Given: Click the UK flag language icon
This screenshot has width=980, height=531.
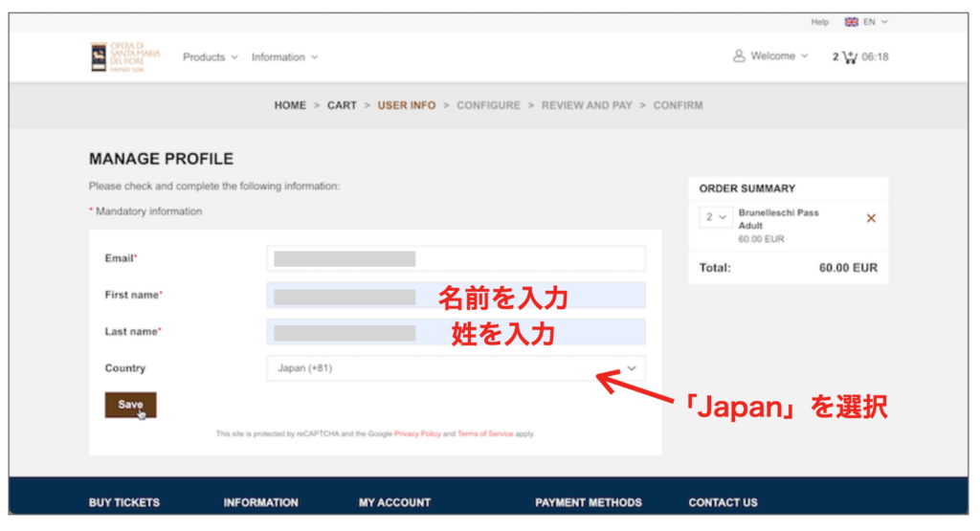Looking at the screenshot, I should pos(851,21).
